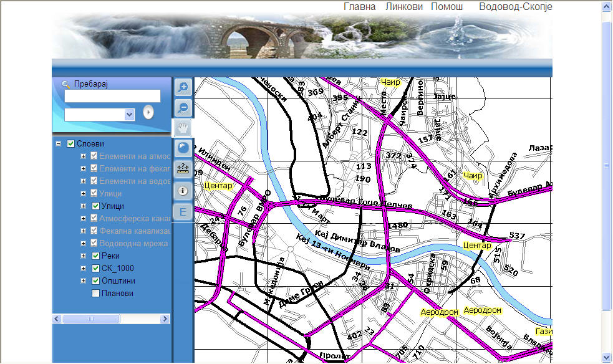Open the search category dropdown

click(x=128, y=114)
